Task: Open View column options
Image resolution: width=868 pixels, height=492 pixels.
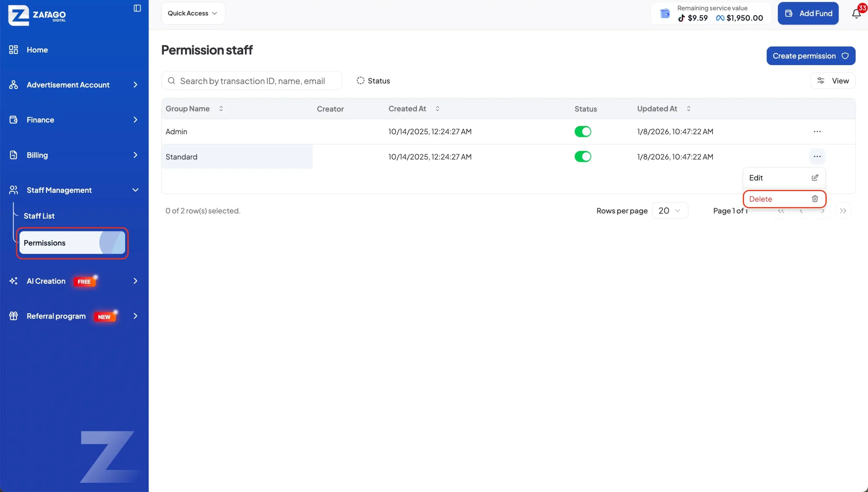Action: click(833, 81)
